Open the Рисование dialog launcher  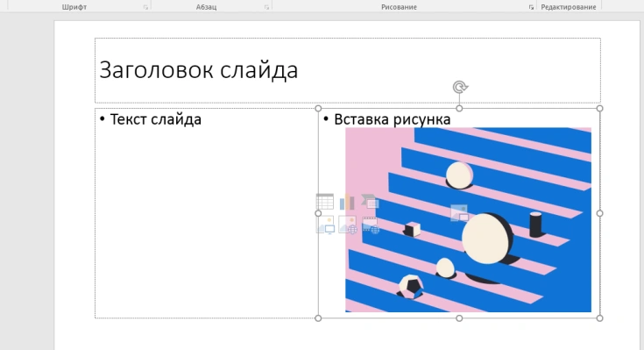click(x=531, y=7)
